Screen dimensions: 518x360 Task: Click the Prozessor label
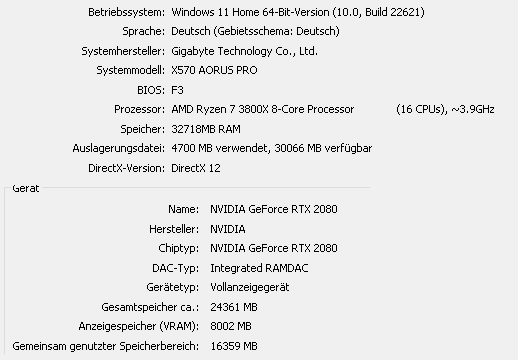[139, 109]
